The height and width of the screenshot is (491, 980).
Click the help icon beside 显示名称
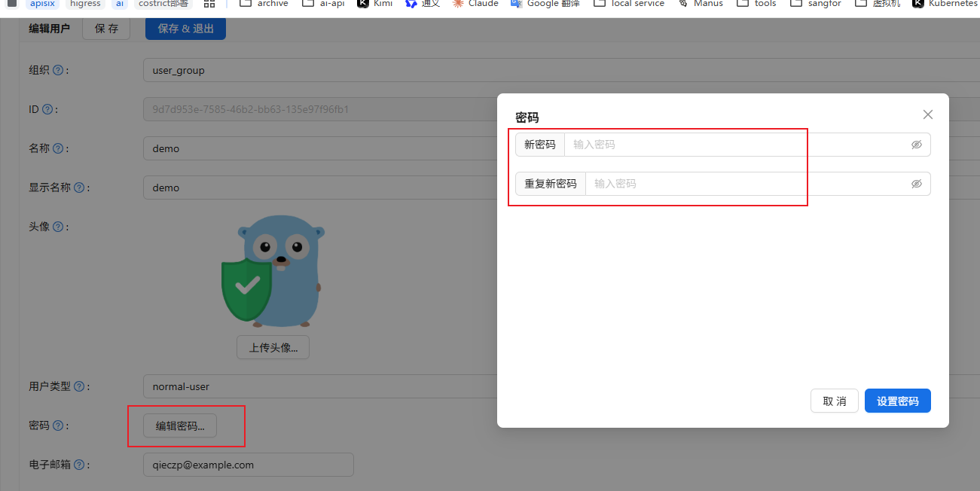tap(79, 188)
